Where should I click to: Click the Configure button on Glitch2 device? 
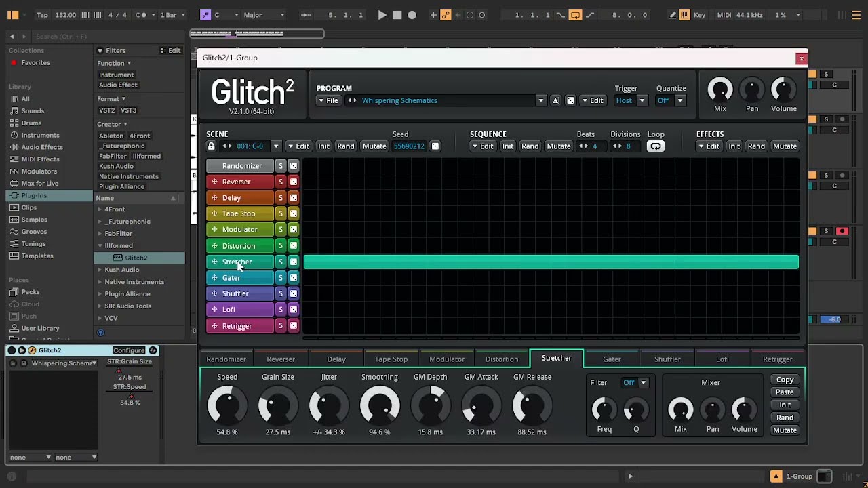pyautogui.click(x=129, y=350)
